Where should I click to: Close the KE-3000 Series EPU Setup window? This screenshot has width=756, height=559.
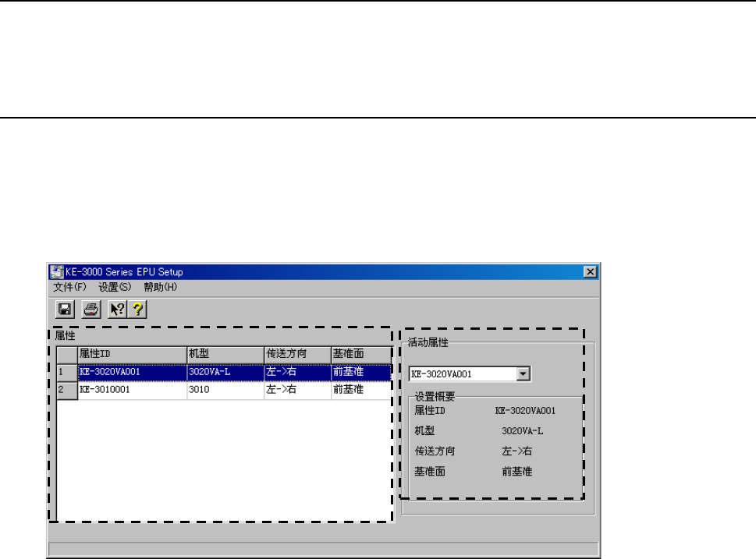[590, 272]
